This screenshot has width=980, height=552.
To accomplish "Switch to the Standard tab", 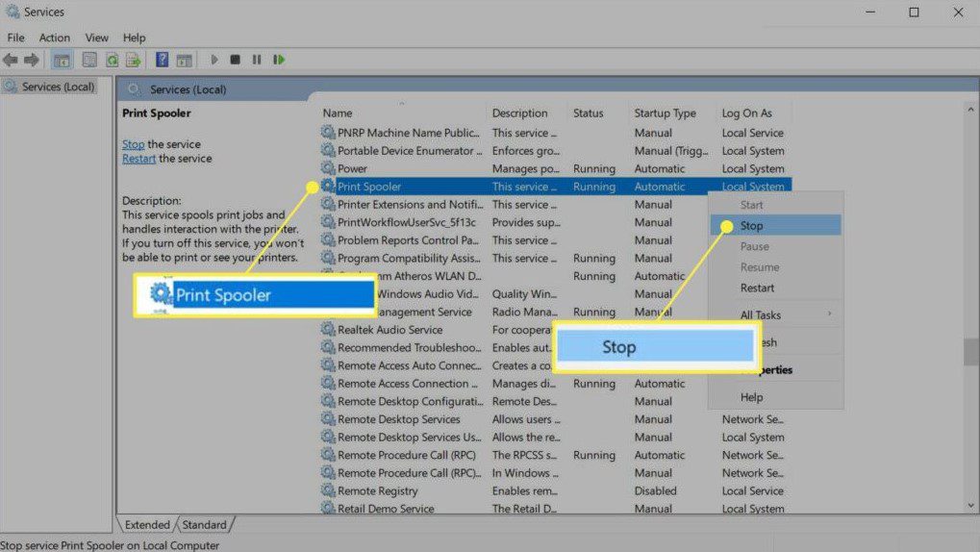I will (205, 524).
